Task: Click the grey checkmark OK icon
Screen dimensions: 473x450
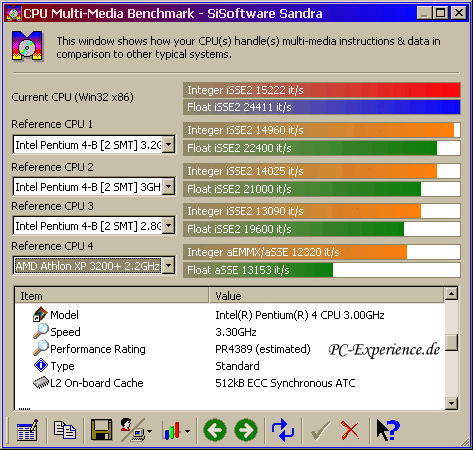Action: coord(320,431)
